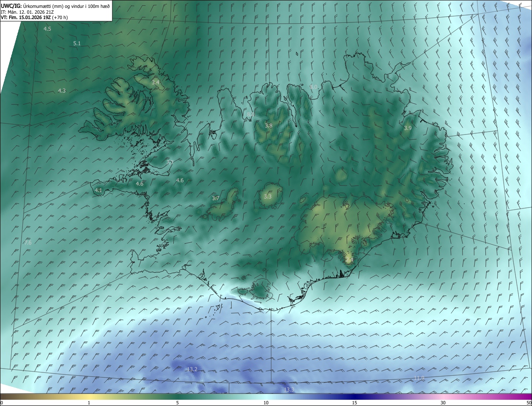Select the 13.3 value label
The width and height of the screenshot is (532, 406).
tap(289, 389)
